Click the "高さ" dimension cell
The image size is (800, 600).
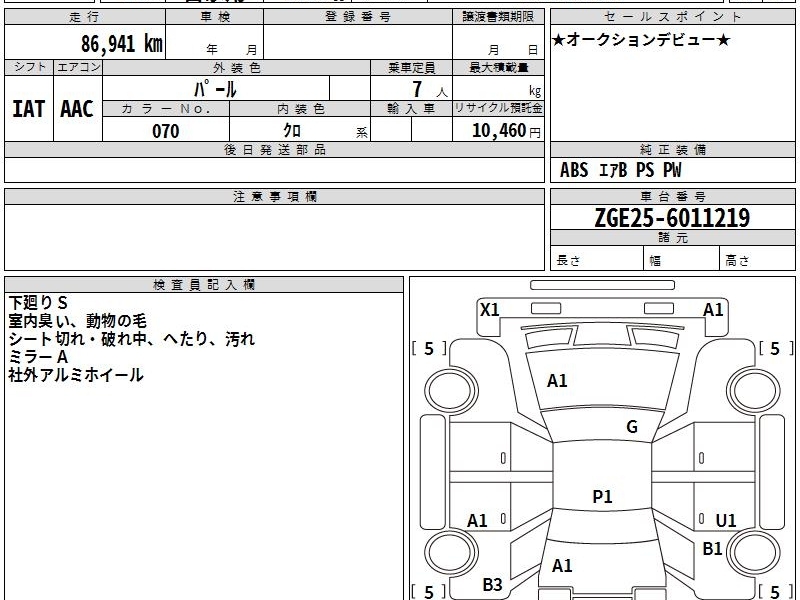click(758, 259)
